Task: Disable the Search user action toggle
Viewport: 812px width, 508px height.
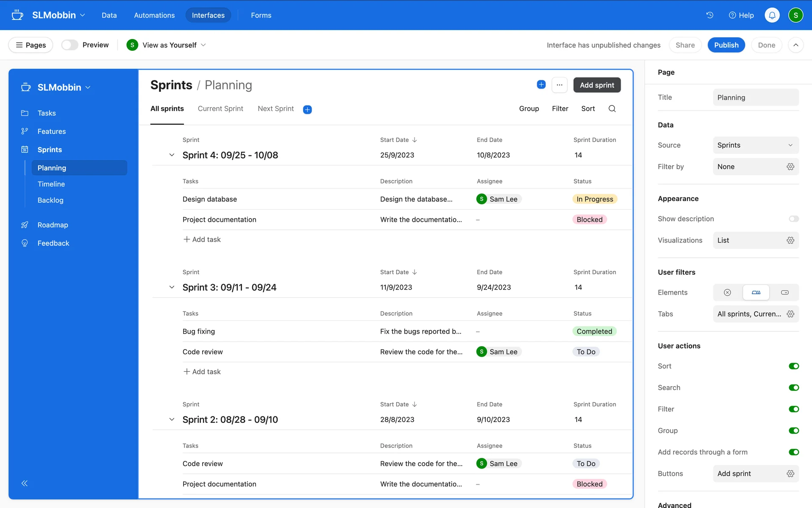Action: 793,388
